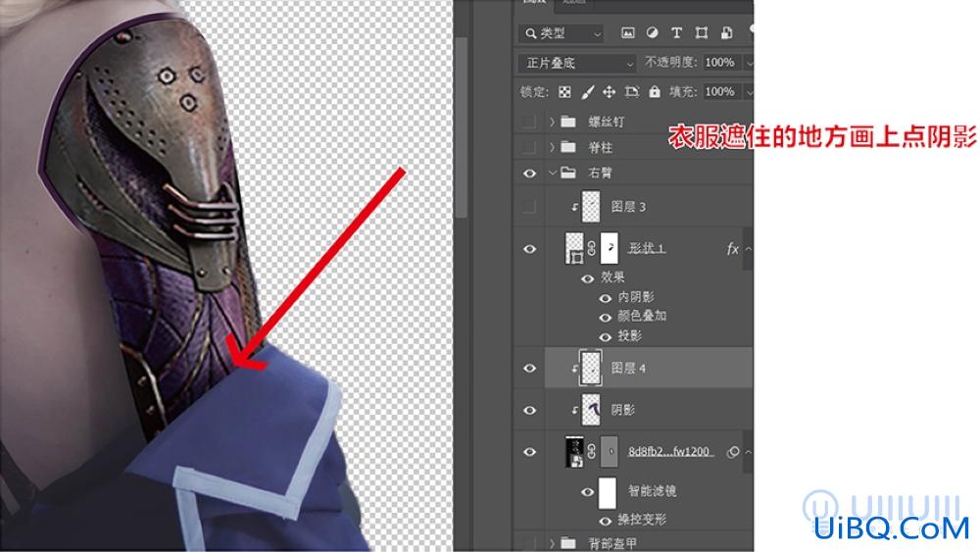Filter layers by pixel (image) type icon
The height and width of the screenshot is (552, 980).
tap(627, 33)
